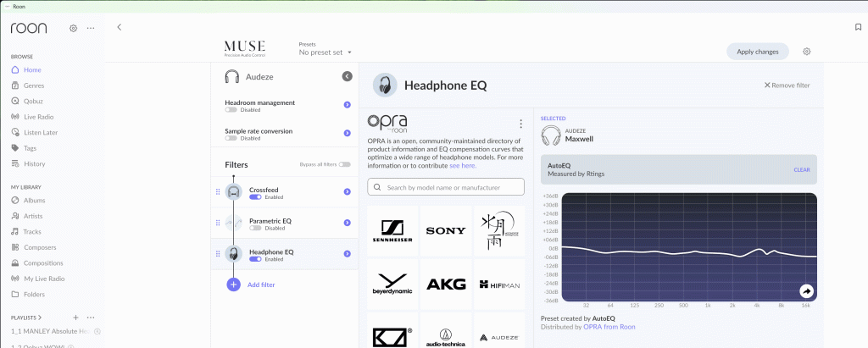Select AKG brand tile

[x=446, y=284]
